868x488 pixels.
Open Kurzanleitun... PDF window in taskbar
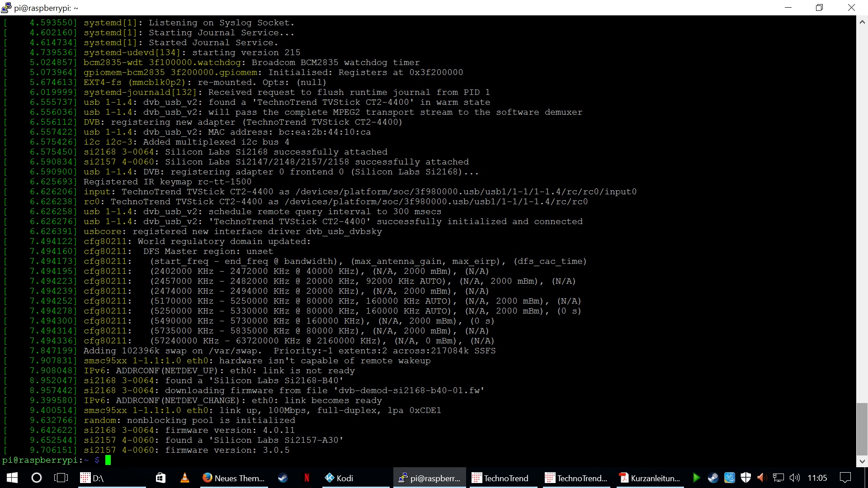point(650,478)
